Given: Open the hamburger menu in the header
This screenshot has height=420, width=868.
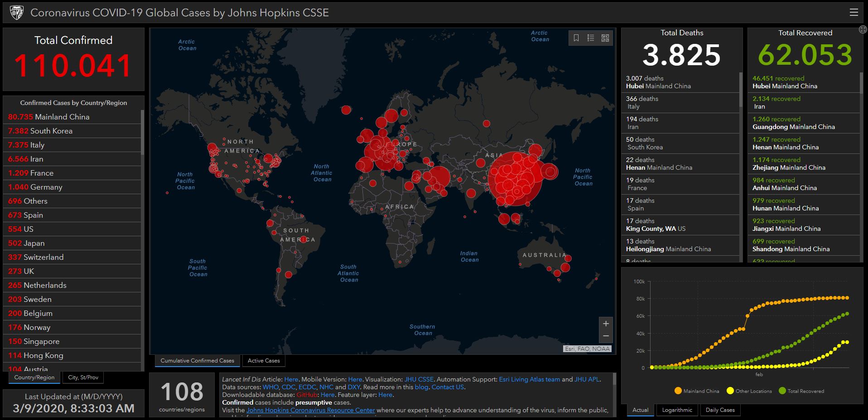Looking at the screenshot, I should pyautogui.click(x=854, y=13).
